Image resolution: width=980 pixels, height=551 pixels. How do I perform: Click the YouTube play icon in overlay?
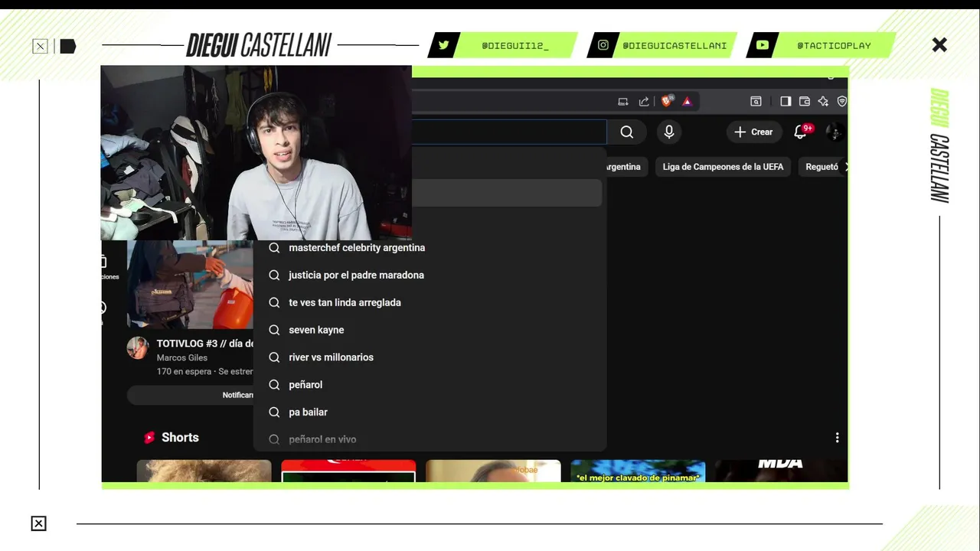click(x=763, y=45)
